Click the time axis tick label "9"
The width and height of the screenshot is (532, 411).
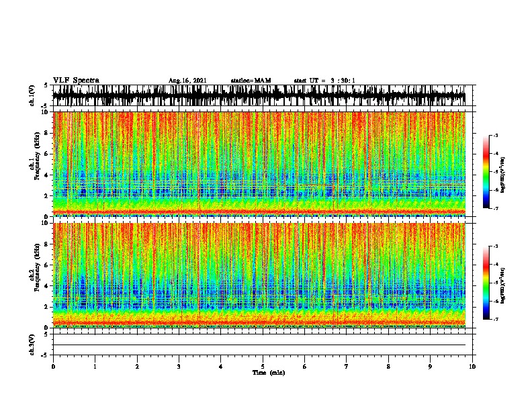(x=430, y=367)
